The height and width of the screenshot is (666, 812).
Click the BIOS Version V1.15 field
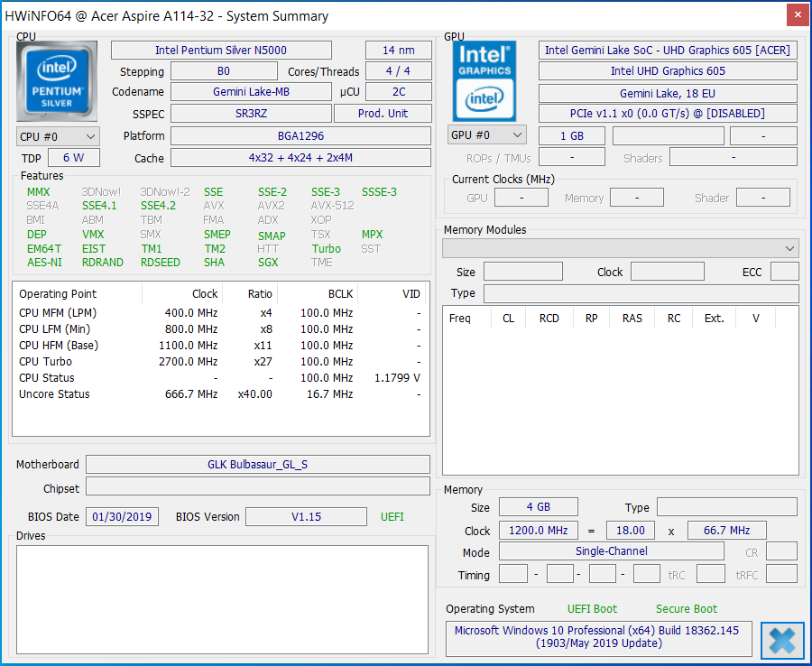coord(306,517)
